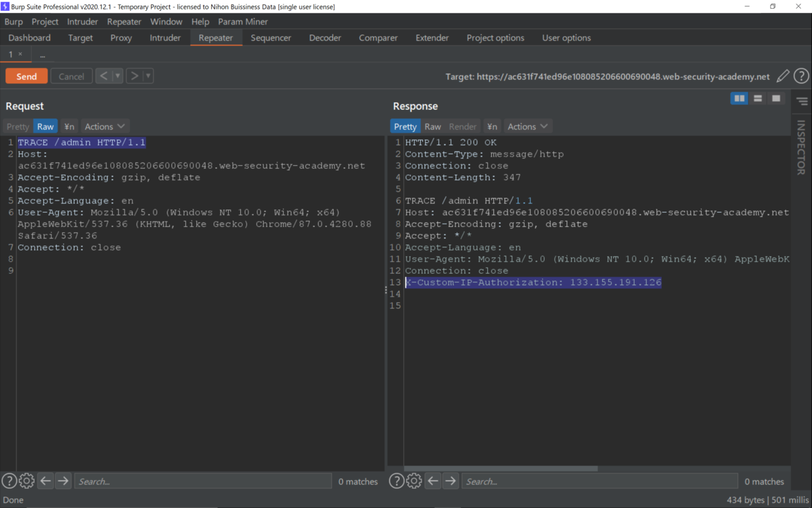
Task: Switch to the Sequencer tab
Action: point(271,38)
